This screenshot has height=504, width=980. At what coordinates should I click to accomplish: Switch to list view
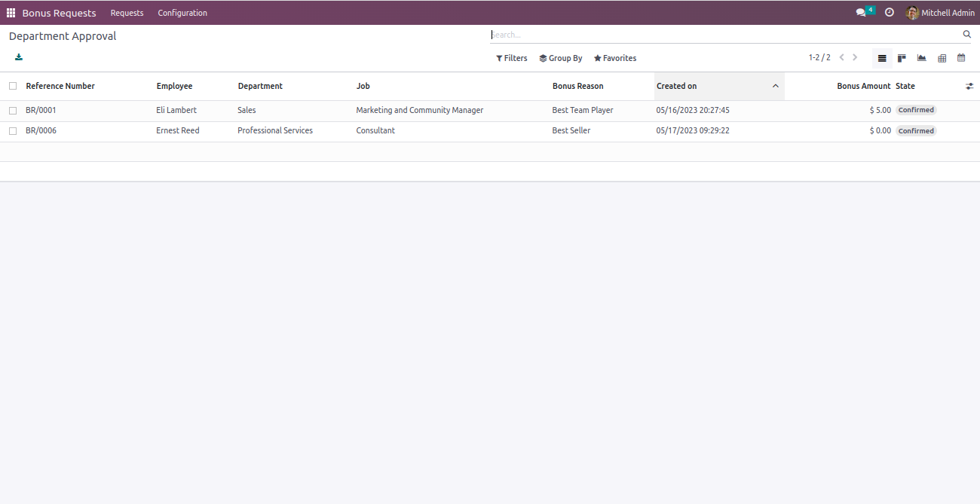[x=882, y=58]
